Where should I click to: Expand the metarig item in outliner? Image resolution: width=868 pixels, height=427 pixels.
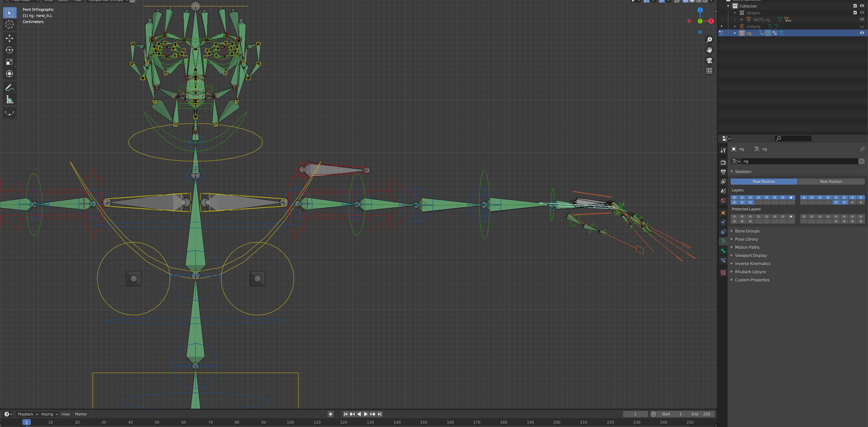(x=735, y=26)
